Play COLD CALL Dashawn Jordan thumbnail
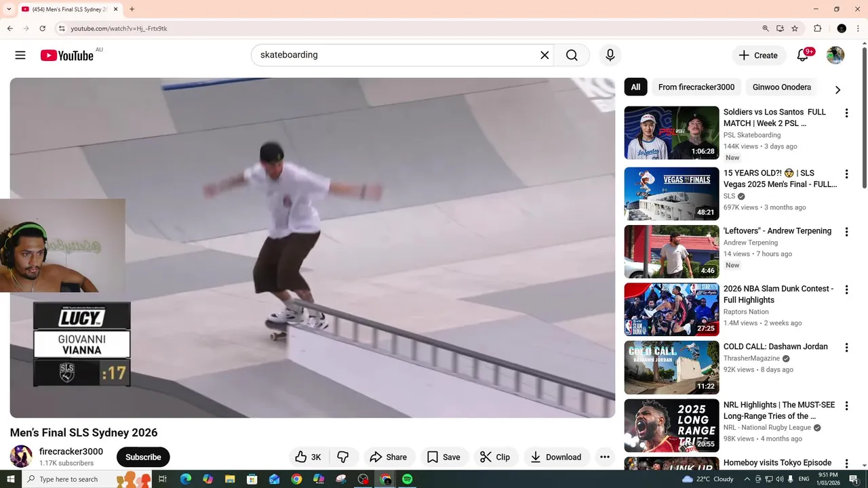The height and width of the screenshot is (488, 868). 671,367
